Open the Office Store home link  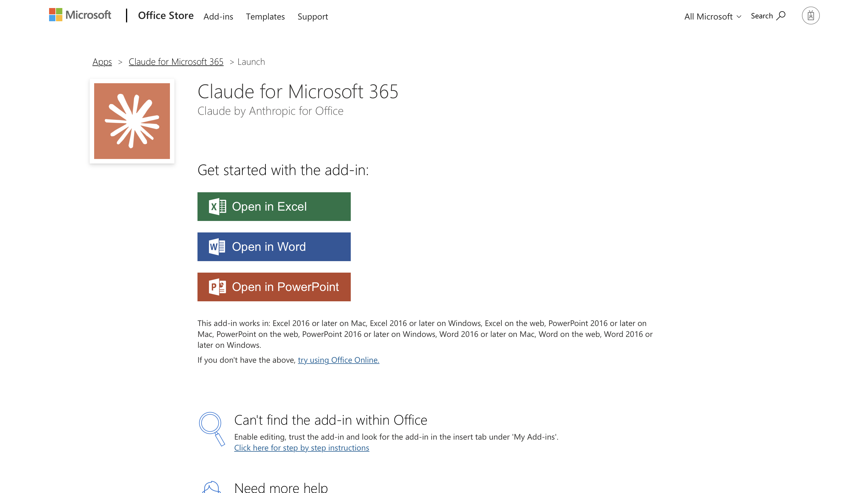166,15
